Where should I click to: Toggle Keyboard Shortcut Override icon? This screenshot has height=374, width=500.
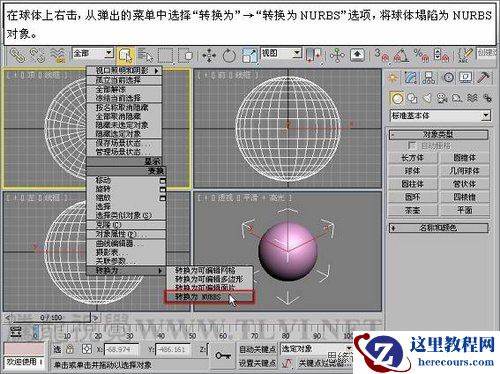pos(357,55)
